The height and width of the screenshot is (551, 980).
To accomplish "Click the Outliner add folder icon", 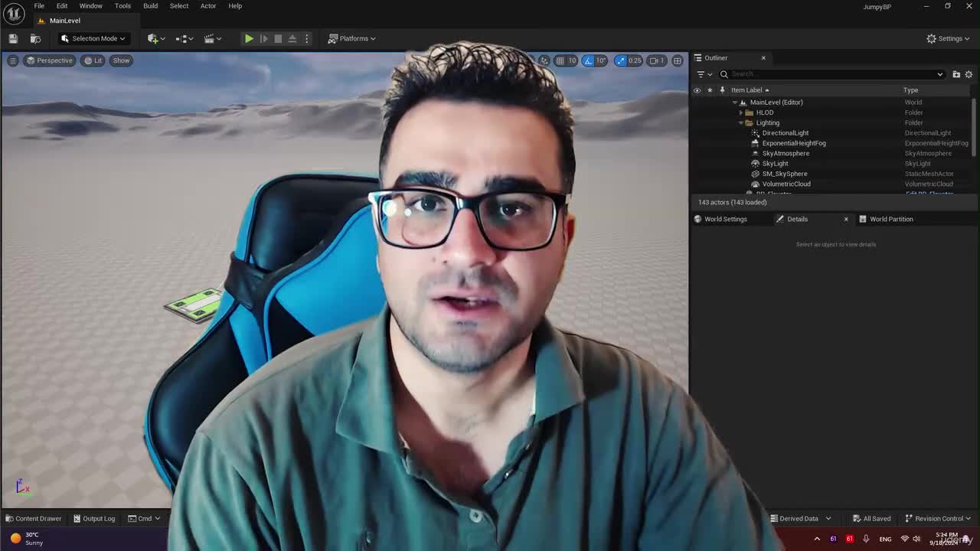I will (x=956, y=74).
